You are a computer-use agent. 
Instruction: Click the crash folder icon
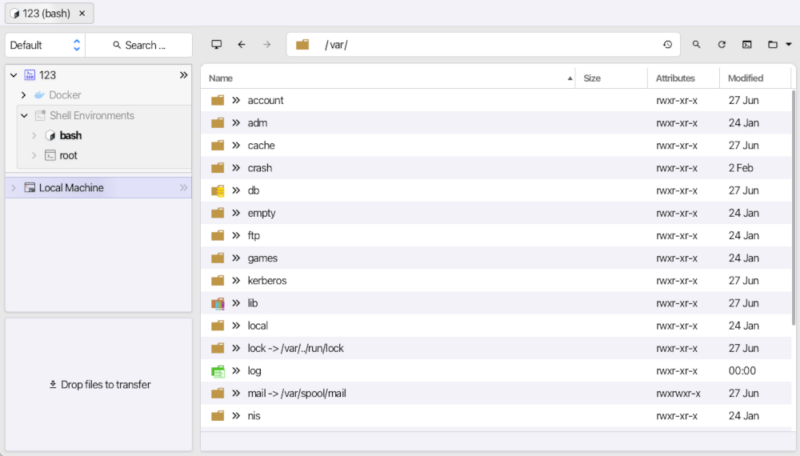tap(218, 168)
